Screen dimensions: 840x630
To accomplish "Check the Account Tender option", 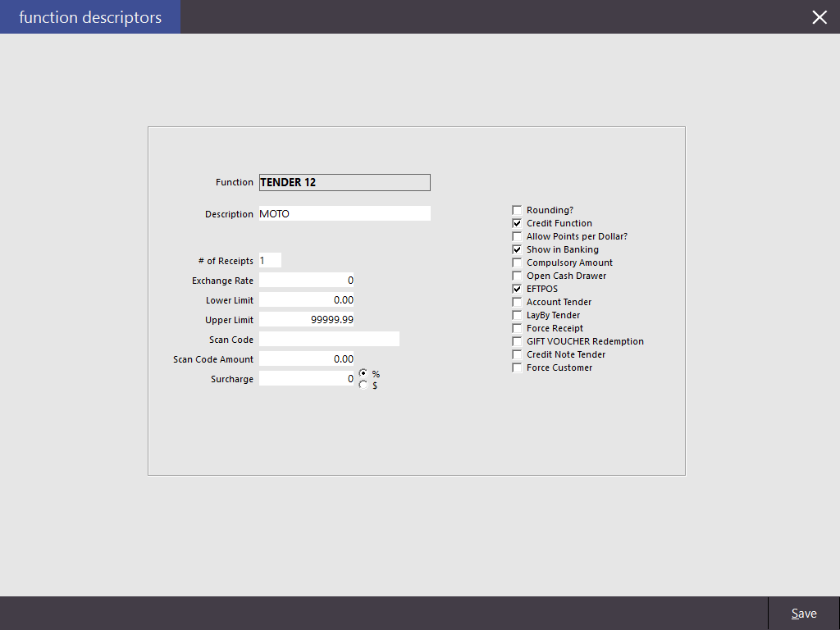I will coord(517,302).
